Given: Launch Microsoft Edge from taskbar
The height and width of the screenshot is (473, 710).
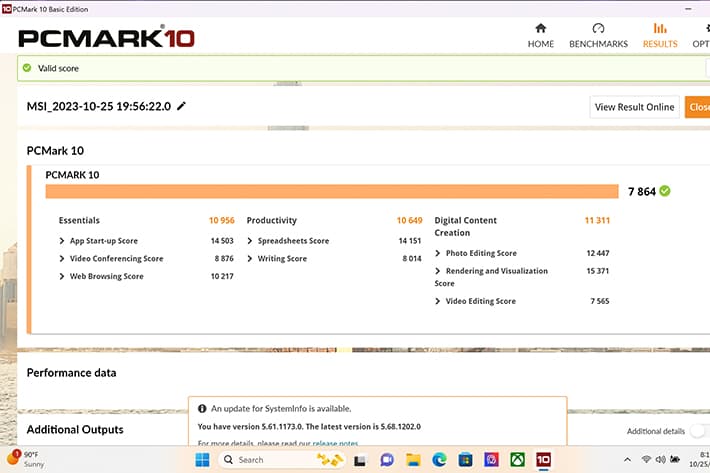Looking at the screenshot, I should click(439, 460).
